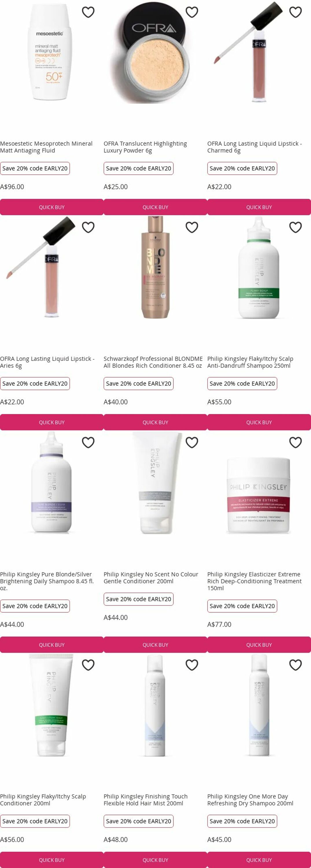Heart the Schwarzkopf BLONDME conditioner

[x=192, y=227]
